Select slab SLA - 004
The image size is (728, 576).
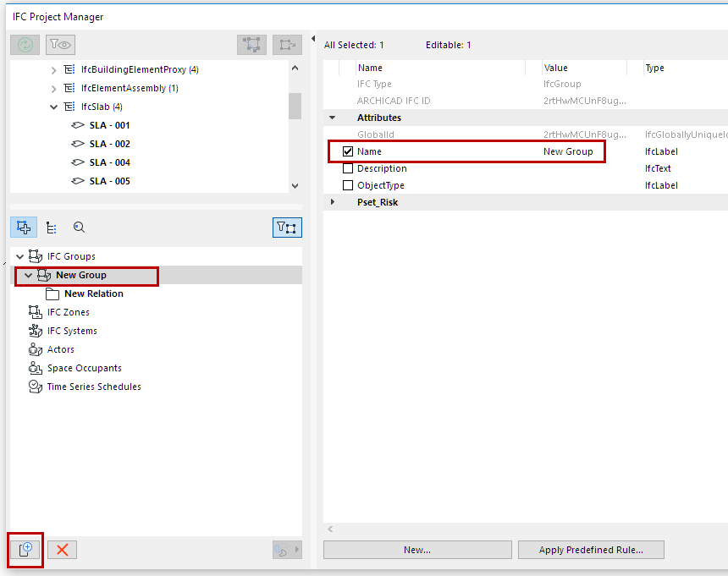click(109, 162)
